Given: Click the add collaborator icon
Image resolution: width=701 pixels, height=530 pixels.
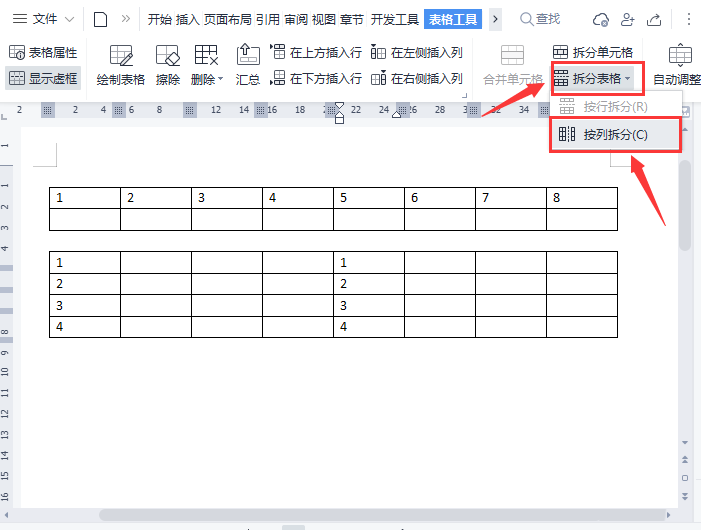Looking at the screenshot, I should 628,19.
